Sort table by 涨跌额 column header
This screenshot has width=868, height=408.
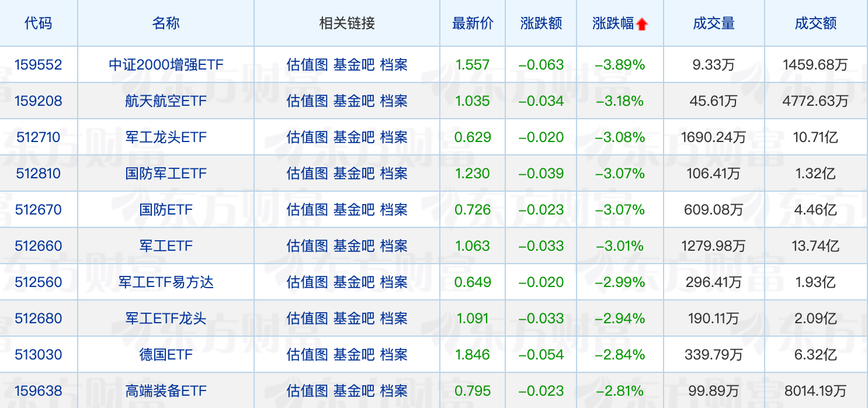(x=541, y=23)
